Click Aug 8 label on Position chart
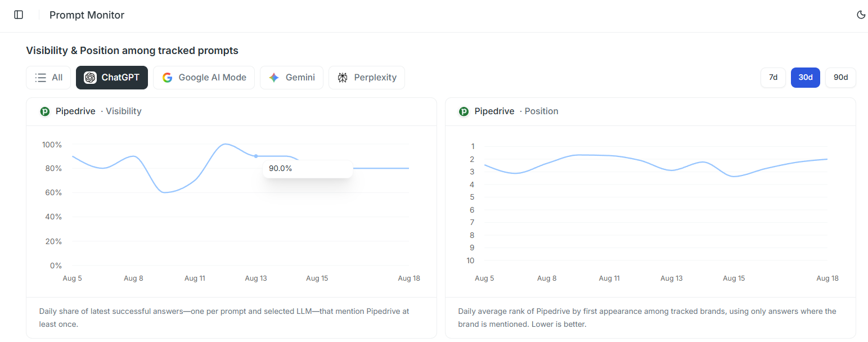 (547, 278)
